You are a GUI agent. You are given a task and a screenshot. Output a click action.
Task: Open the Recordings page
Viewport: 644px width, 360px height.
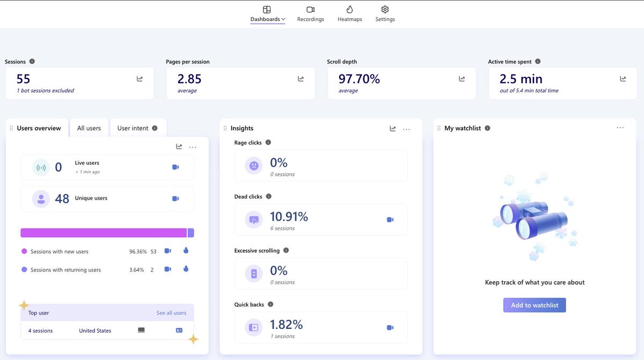pos(311,14)
